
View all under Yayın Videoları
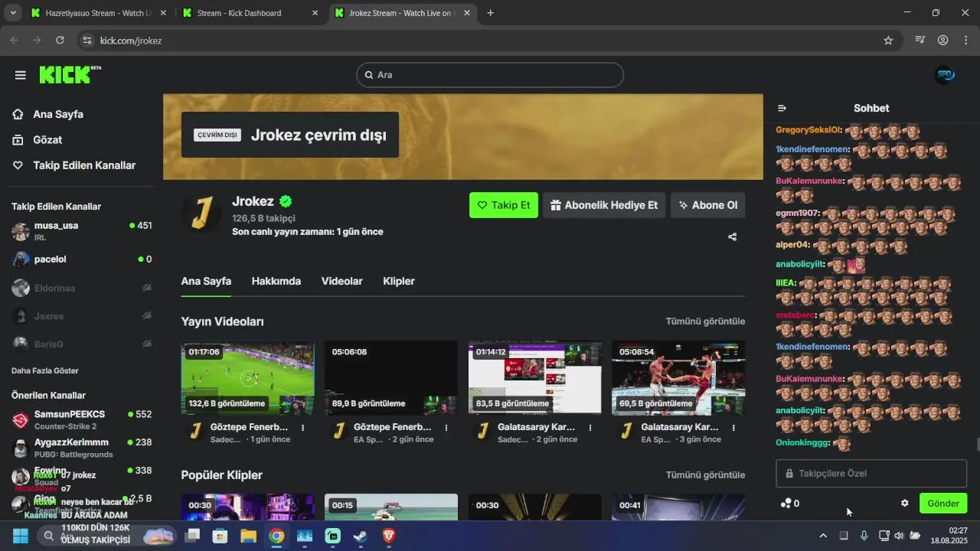tap(705, 321)
